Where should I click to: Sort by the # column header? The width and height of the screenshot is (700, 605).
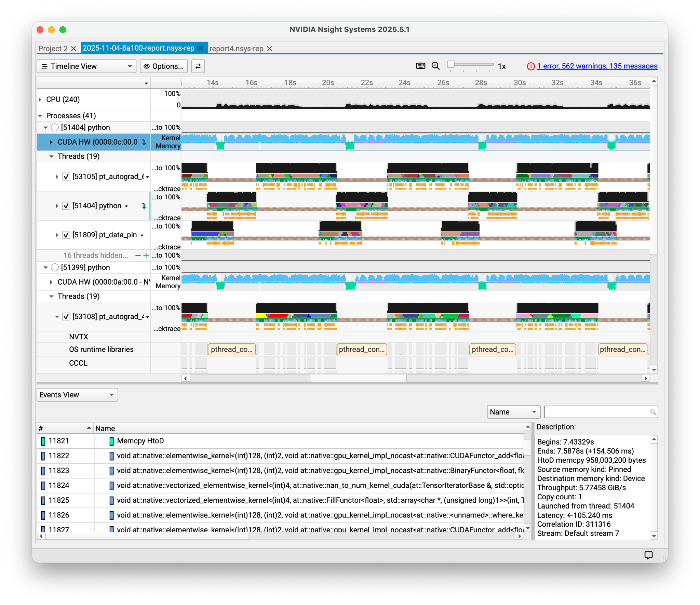(65, 428)
